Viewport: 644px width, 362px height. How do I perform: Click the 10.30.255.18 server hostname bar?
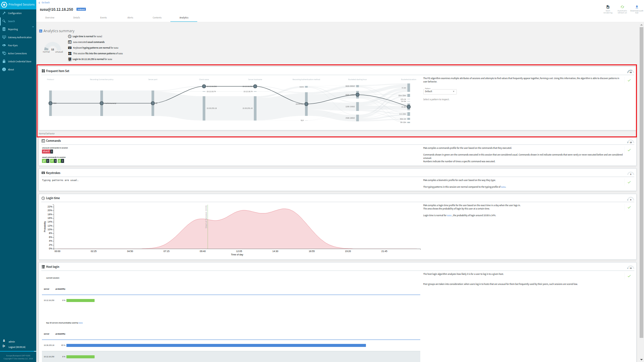(255, 108)
